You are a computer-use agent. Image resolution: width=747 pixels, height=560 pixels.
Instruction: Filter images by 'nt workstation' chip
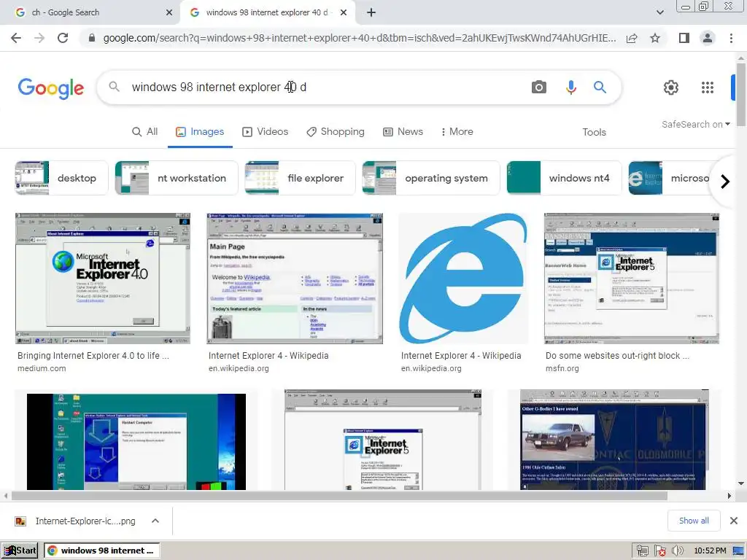point(177,178)
